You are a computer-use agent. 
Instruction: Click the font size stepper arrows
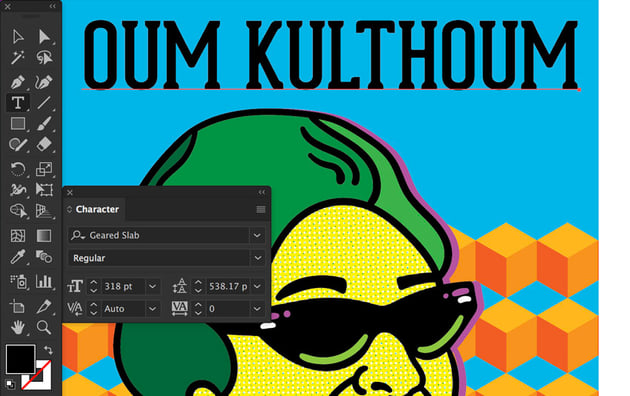pos(94,286)
